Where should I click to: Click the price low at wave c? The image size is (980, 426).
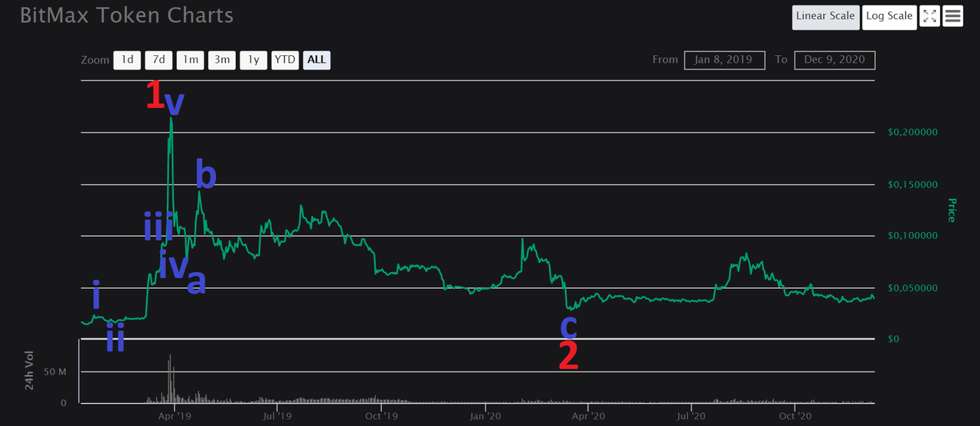[569, 308]
